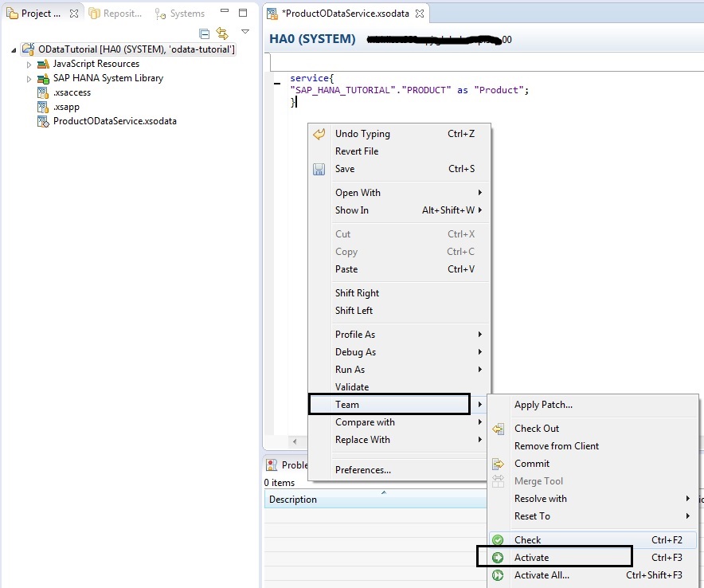This screenshot has height=588, width=704.
Task: Save the file via the floppy disk icon
Action: coord(319,168)
